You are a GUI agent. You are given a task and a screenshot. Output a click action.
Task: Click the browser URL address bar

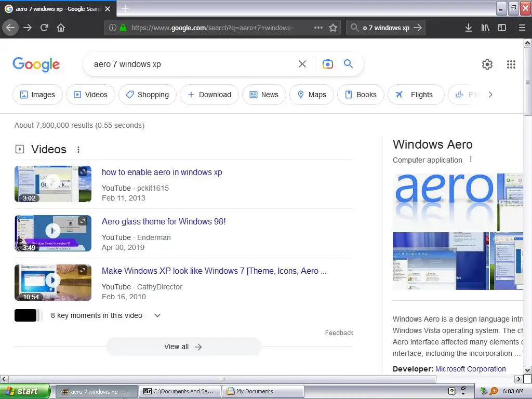(x=212, y=28)
